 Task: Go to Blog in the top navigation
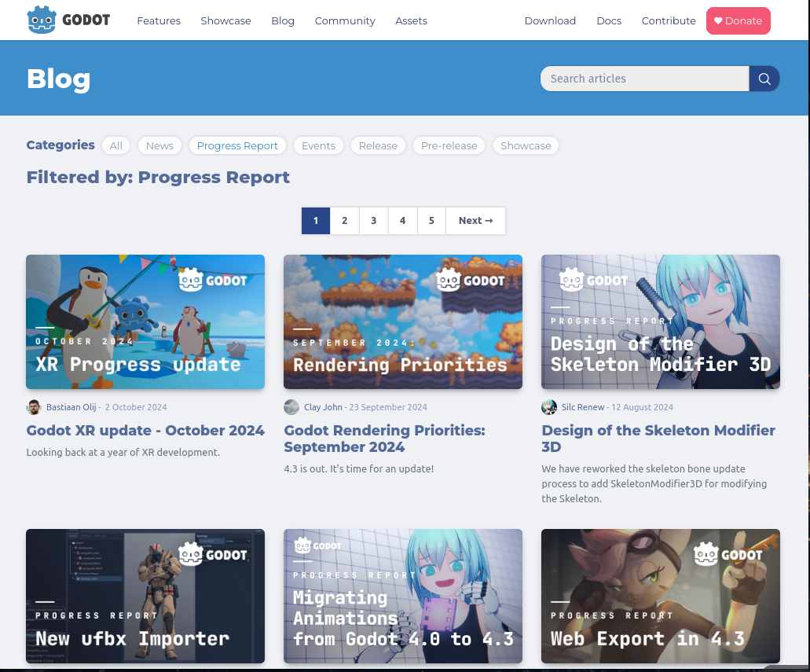(x=283, y=20)
